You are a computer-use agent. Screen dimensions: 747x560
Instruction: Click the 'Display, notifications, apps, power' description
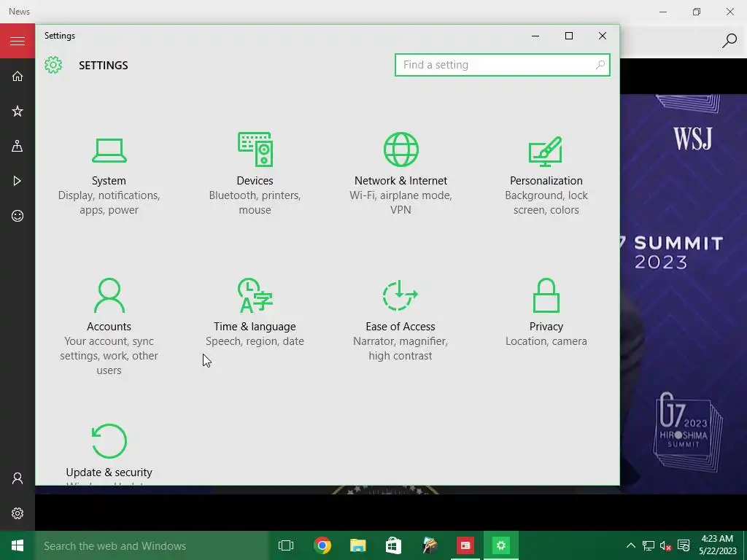point(109,203)
